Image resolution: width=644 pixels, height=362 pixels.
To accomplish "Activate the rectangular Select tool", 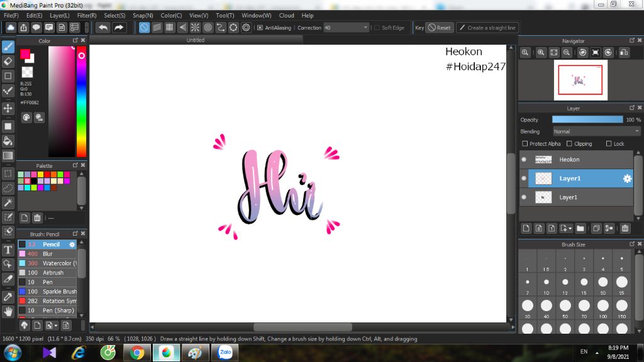I will pyautogui.click(x=8, y=173).
